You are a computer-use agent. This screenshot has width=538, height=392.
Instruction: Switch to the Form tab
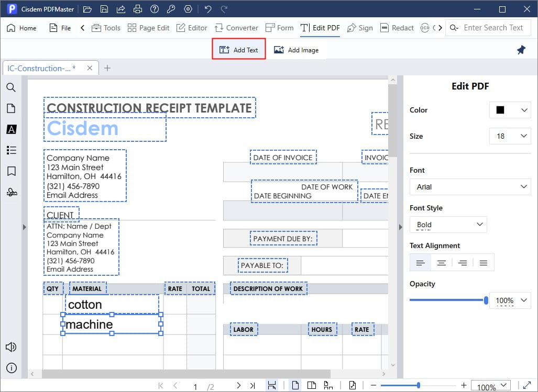pyautogui.click(x=280, y=28)
